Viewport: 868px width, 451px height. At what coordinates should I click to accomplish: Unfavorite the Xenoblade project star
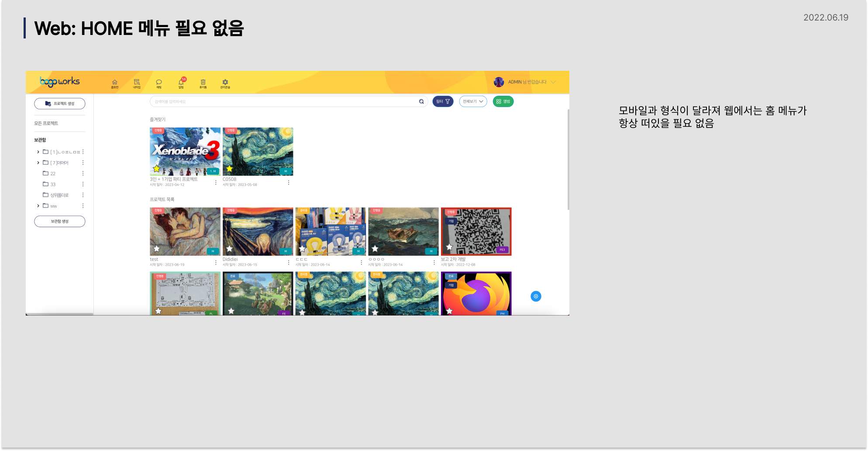pos(156,169)
